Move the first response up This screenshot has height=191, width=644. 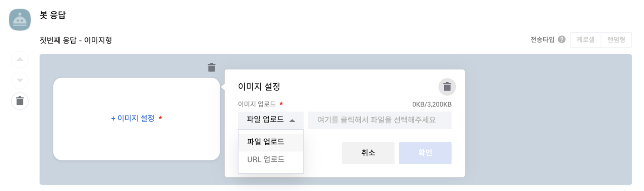20,59
